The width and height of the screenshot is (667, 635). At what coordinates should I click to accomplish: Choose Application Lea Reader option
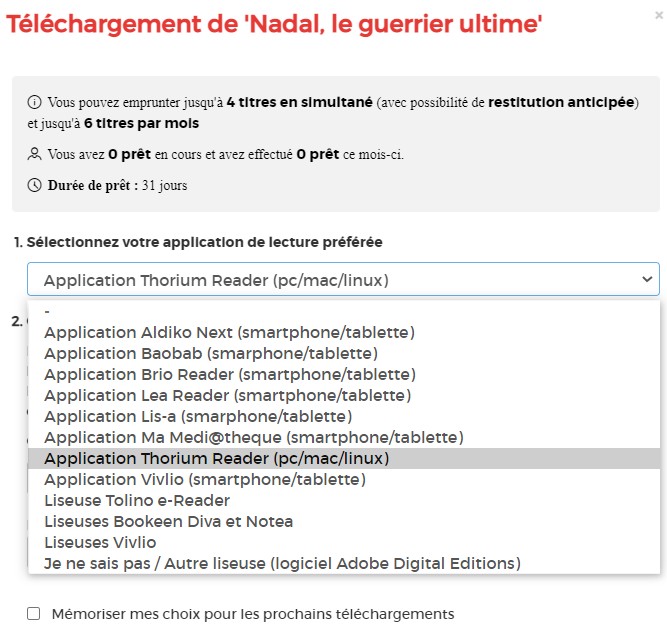coord(227,395)
